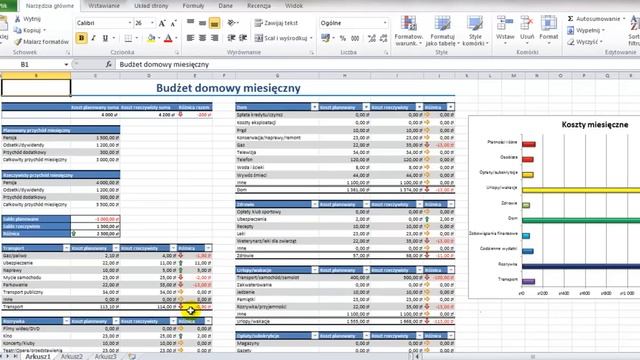Align text left icon
The width and height of the screenshot is (640, 360).
190,38
